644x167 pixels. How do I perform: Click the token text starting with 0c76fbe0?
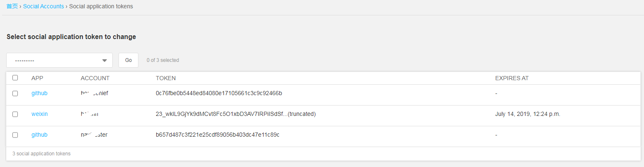tap(219, 93)
